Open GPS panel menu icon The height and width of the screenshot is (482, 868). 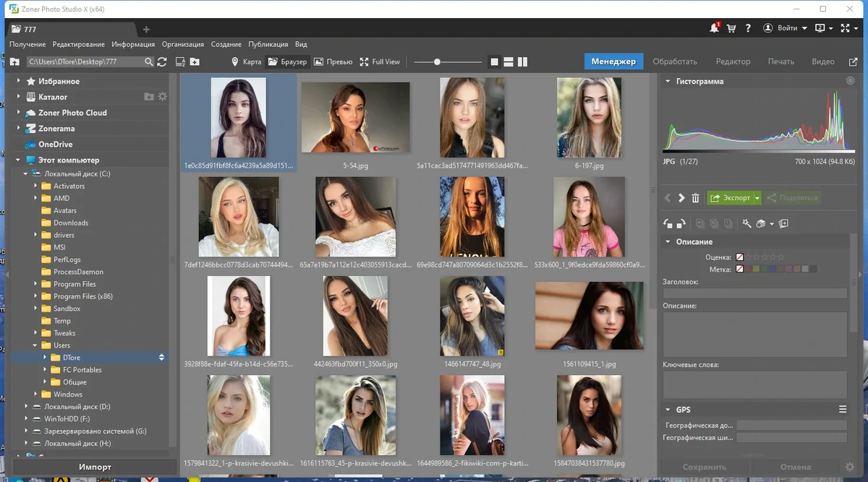point(843,409)
